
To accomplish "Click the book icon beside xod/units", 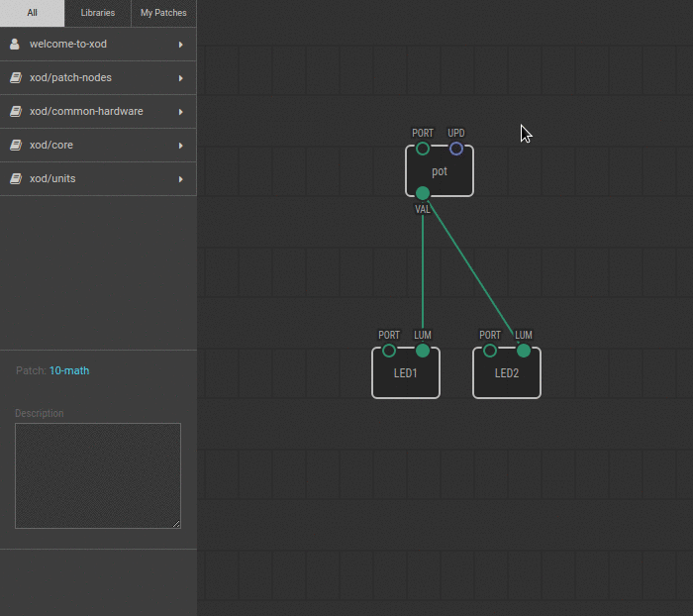I will tap(15, 179).
